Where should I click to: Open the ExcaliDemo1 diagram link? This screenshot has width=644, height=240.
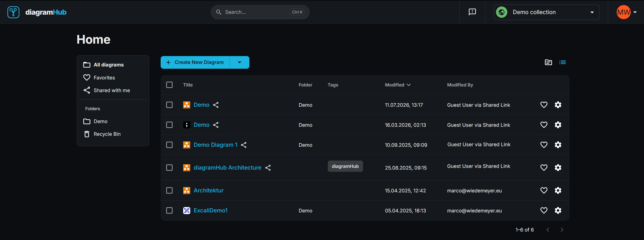point(211,210)
